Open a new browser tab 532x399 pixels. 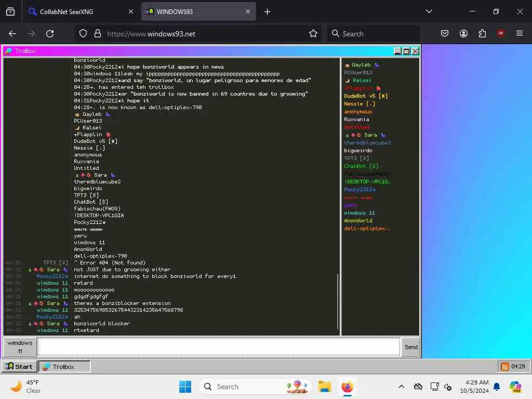[268, 12]
